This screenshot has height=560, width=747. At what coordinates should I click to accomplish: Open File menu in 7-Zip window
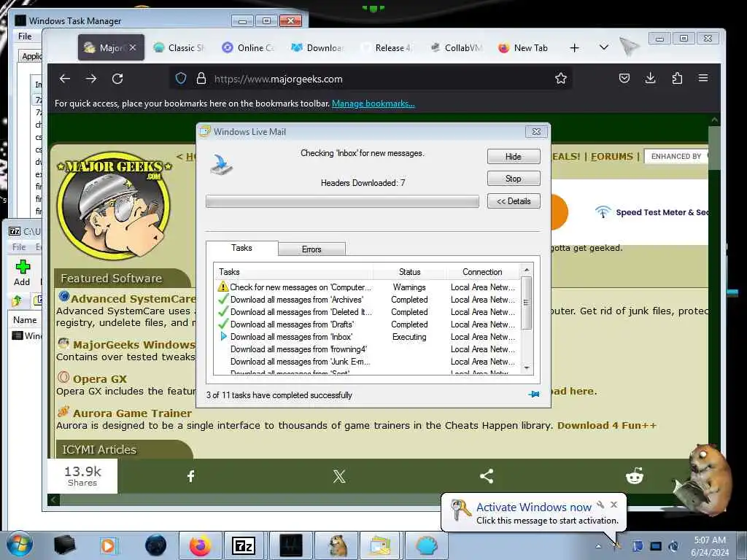(x=19, y=246)
